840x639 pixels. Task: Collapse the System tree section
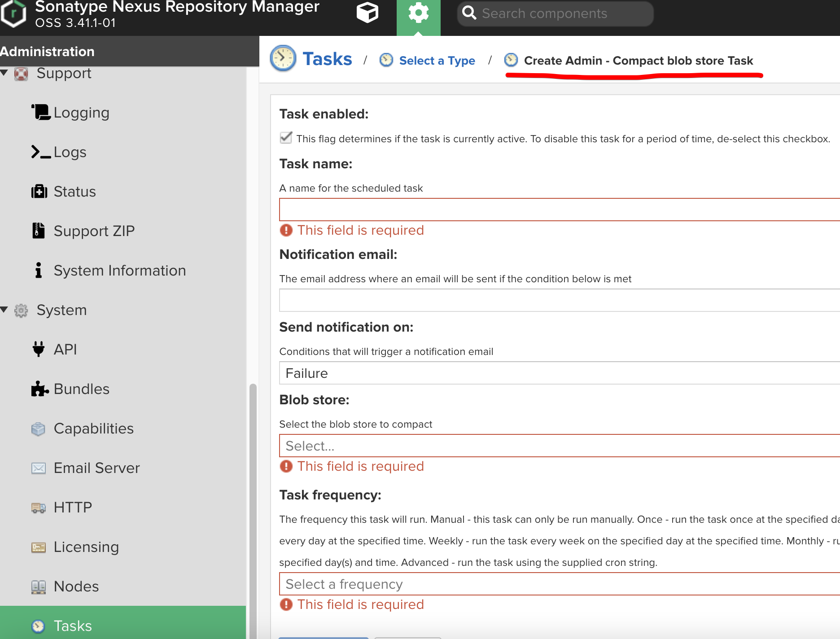tap(4, 310)
